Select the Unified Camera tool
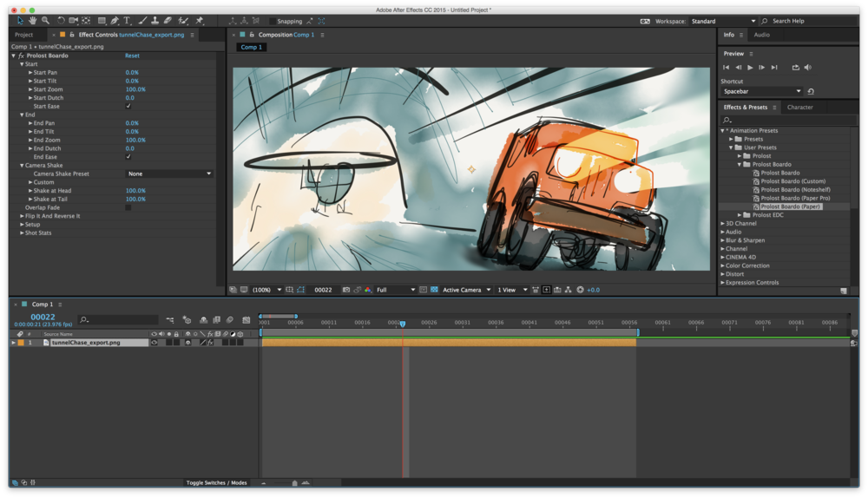Viewport: 868px width, 498px height. (73, 21)
